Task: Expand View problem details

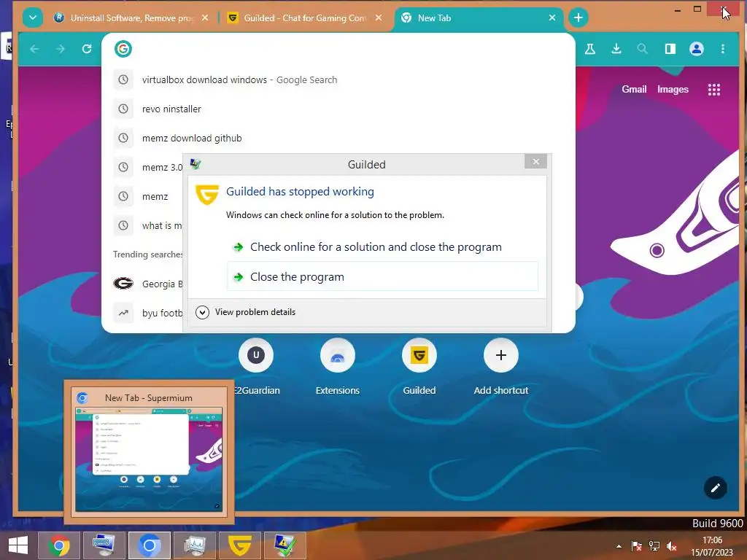Action: (245, 312)
